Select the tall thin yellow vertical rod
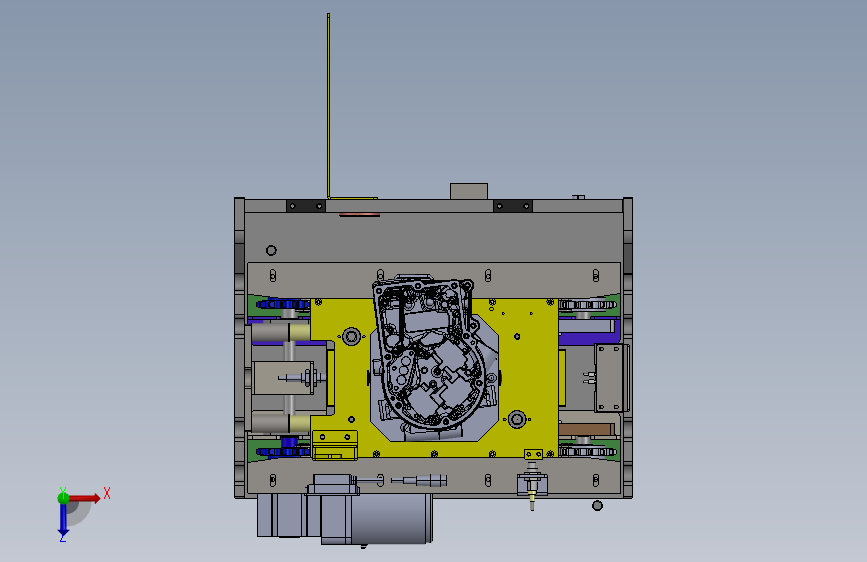This screenshot has width=867, height=562. 328,105
